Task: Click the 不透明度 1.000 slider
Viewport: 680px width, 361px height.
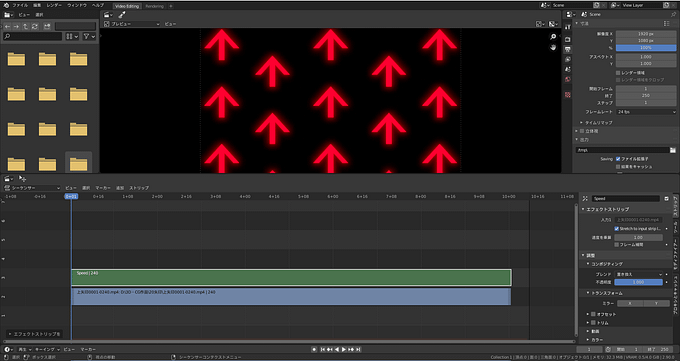Action: point(639,282)
